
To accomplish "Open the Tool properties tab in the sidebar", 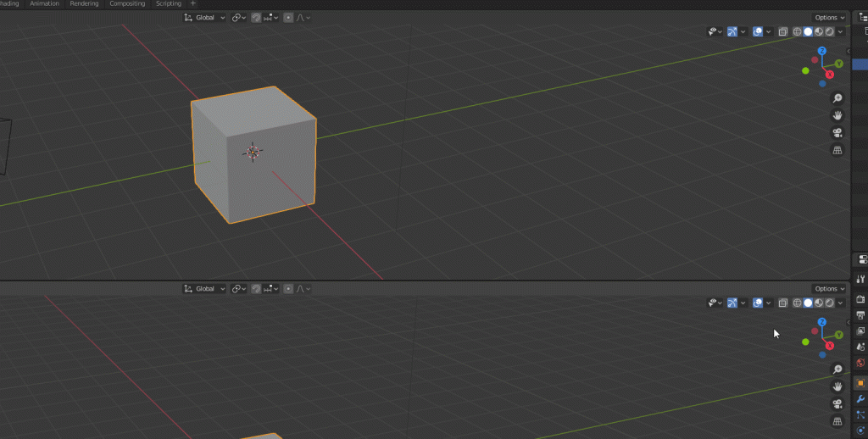I will [861, 280].
